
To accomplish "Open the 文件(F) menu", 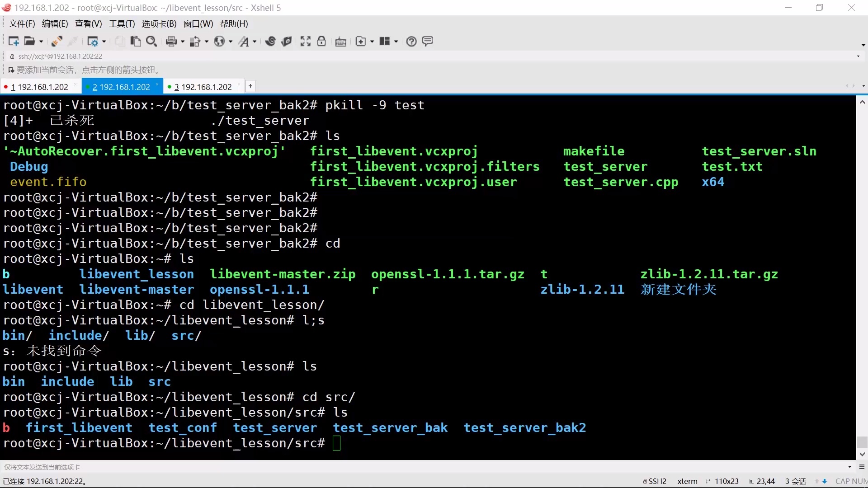I will [x=22, y=24].
